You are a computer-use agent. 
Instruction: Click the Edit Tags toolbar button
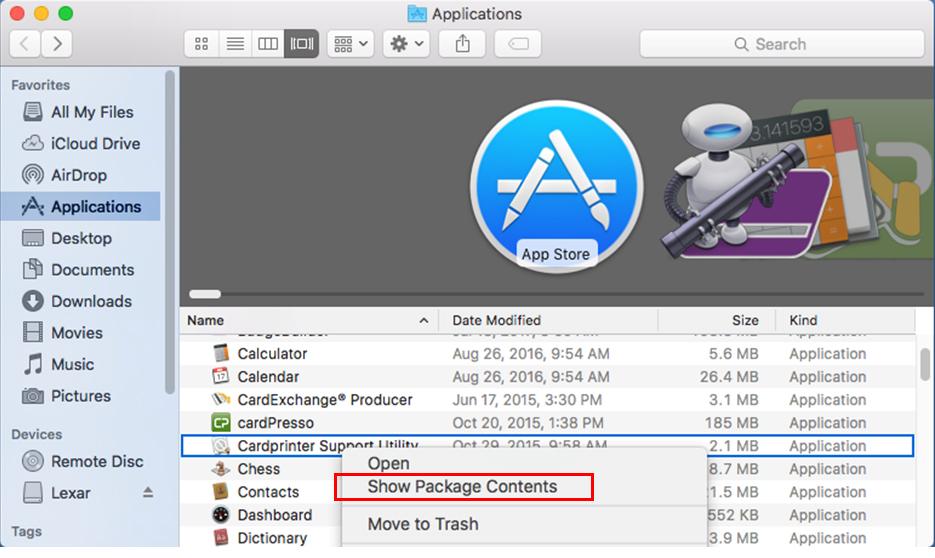518,44
